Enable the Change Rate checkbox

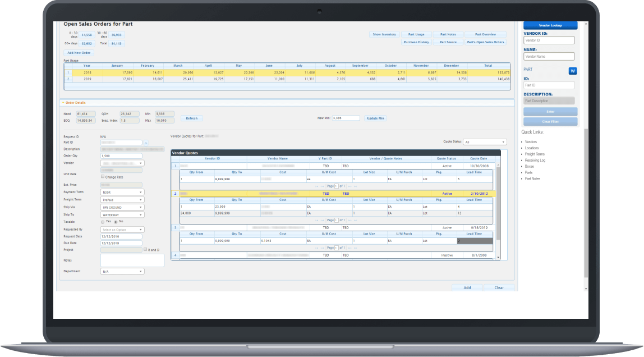tap(103, 176)
